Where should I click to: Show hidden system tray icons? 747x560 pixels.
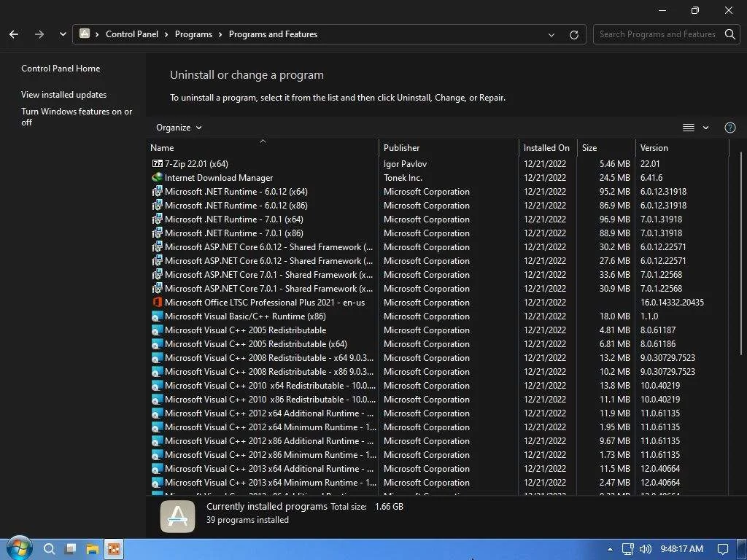tap(611, 549)
